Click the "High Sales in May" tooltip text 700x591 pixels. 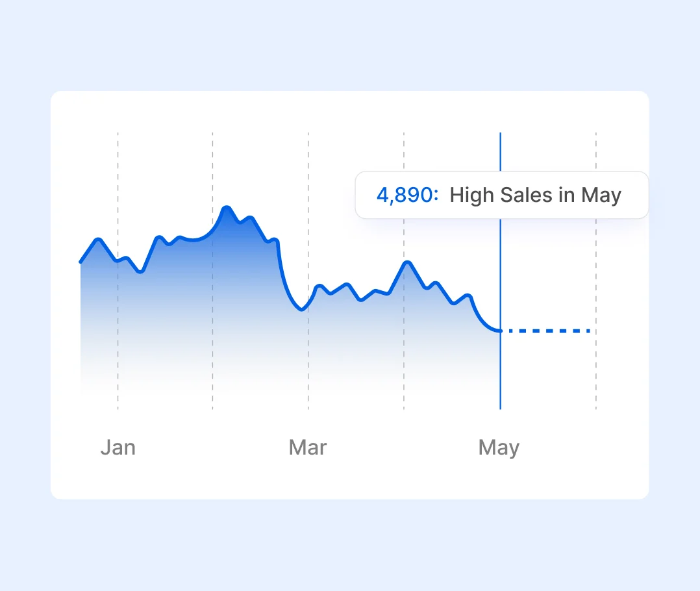[x=535, y=195]
